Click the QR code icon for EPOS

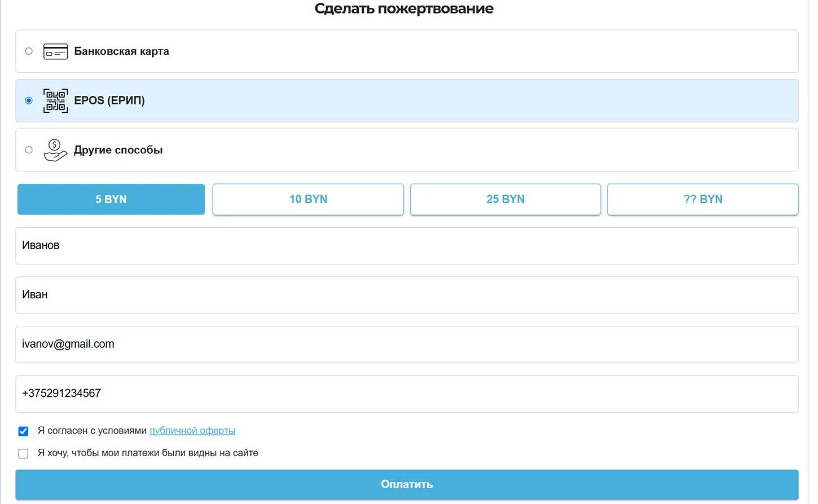point(55,100)
